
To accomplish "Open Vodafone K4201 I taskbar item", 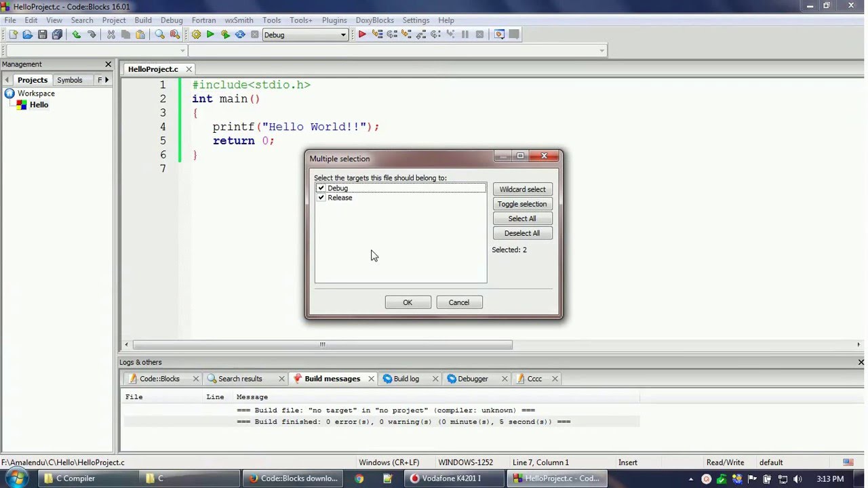I will pos(454,479).
